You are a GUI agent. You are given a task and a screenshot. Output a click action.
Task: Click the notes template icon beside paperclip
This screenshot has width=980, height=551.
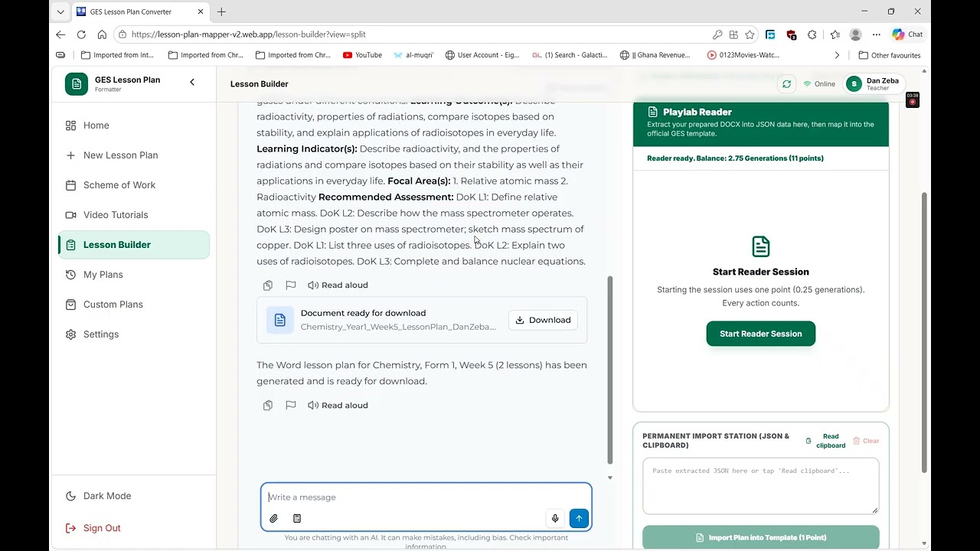tap(297, 519)
